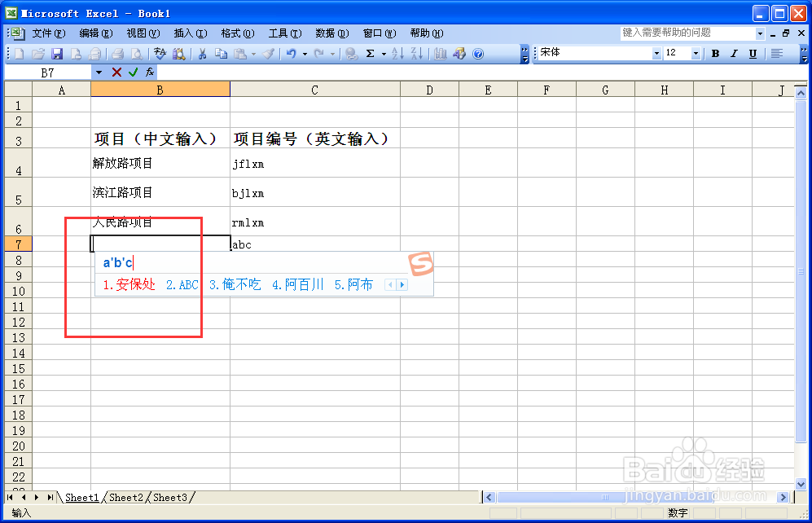Open the font size 12 dropdown
Image resolution: width=812 pixels, height=523 pixels.
click(696, 53)
